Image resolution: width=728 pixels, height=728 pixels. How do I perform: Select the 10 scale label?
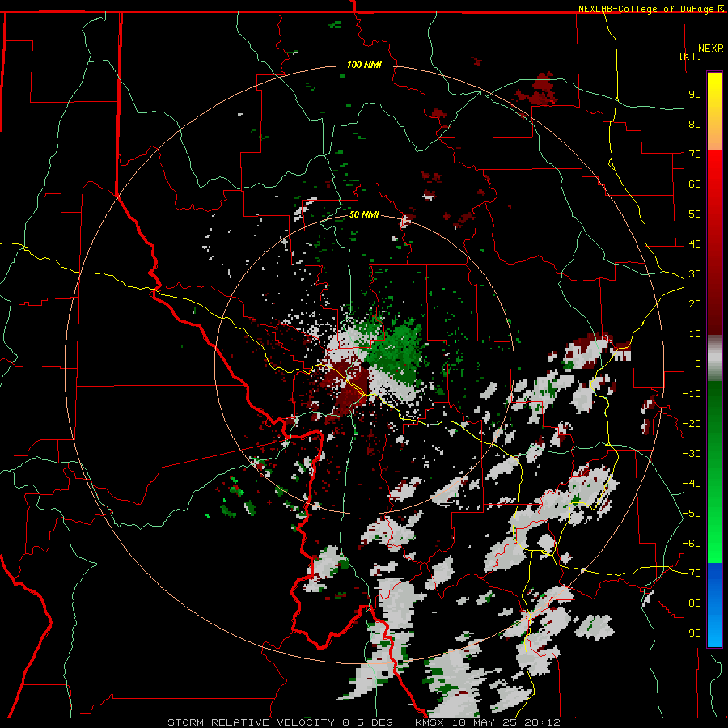[x=695, y=334]
